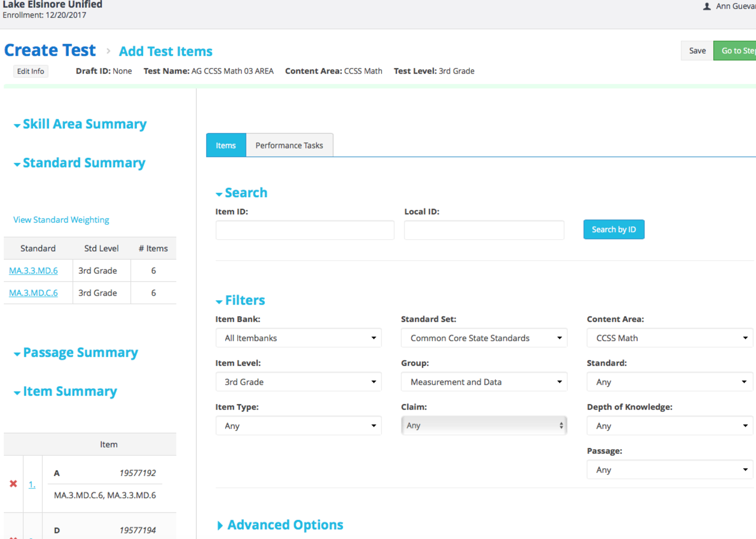Viewport: 756px width, 539px height.
Task: Open the Group Measurement and Data dropdown
Action: [484, 382]
